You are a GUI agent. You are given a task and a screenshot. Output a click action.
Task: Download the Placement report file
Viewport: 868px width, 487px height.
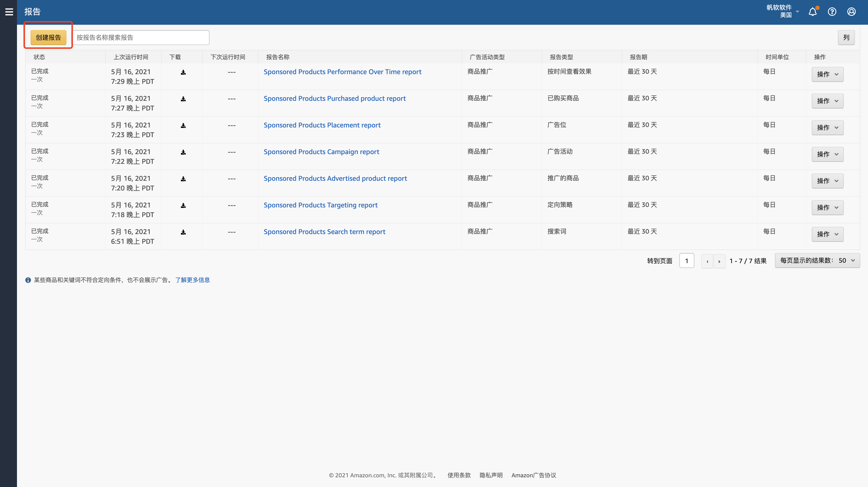183,125
